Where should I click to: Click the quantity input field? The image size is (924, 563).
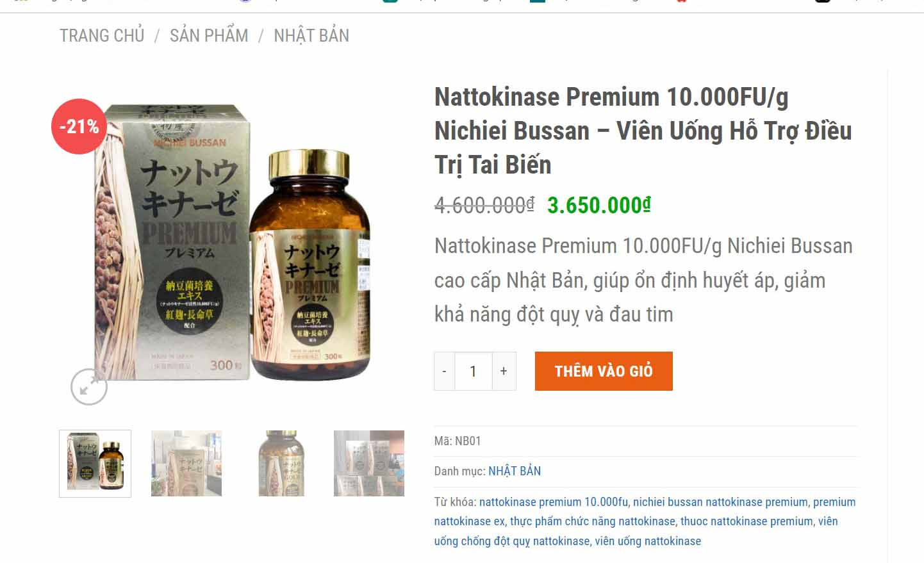pos(474,371)
